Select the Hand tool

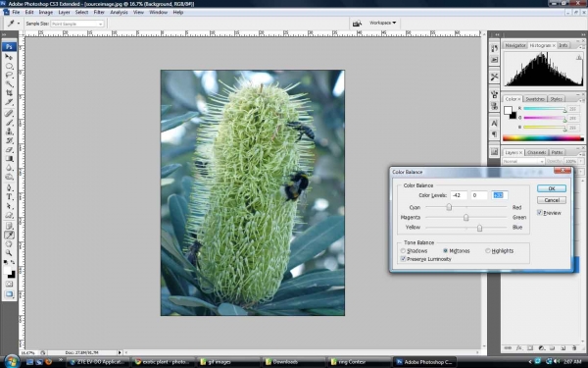pyautogui.click(x=9, y=244)
